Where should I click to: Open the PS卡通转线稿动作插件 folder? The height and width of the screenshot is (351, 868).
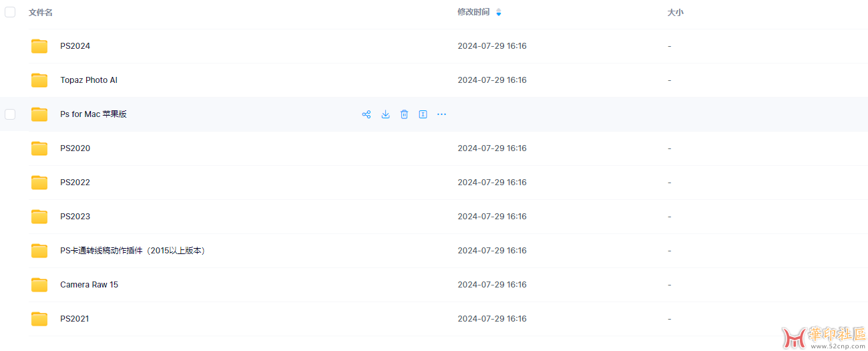(x=133, y=251)
